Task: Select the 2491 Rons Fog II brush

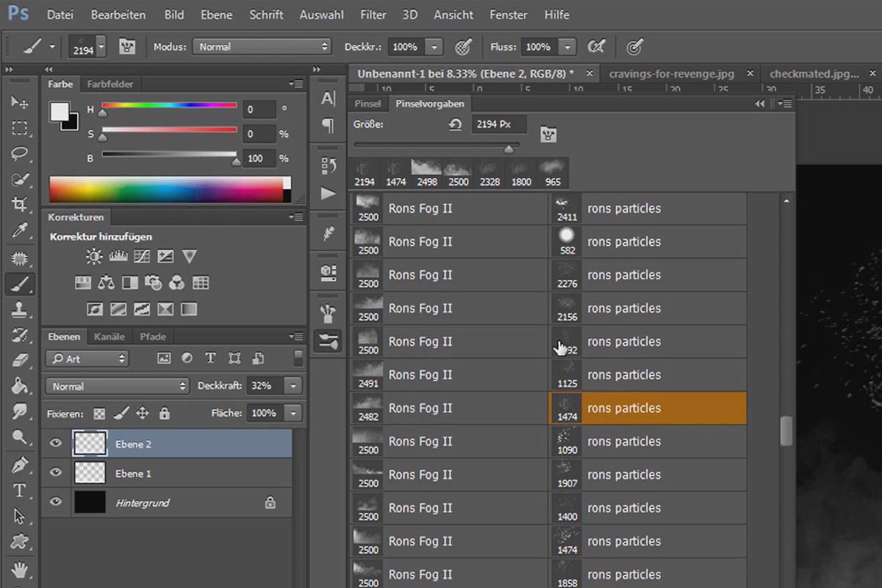Action: tap(448, 375)
